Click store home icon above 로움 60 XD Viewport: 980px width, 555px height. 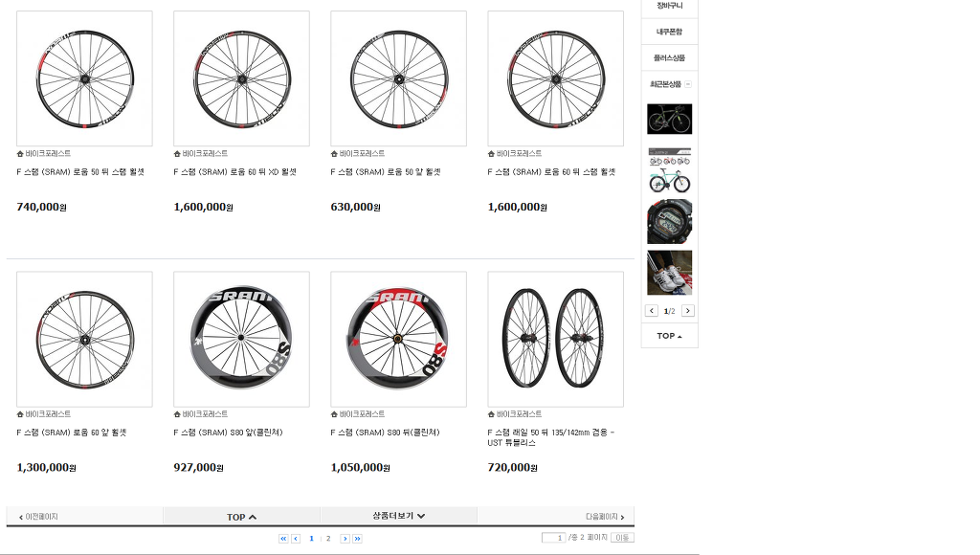click(177, 154)
